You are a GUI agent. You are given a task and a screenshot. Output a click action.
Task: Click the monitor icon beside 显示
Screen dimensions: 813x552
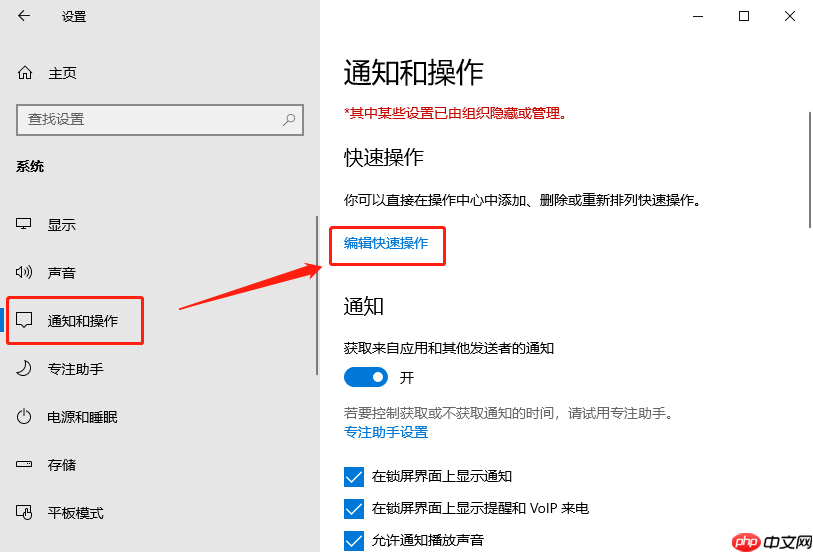pos(23,224)
